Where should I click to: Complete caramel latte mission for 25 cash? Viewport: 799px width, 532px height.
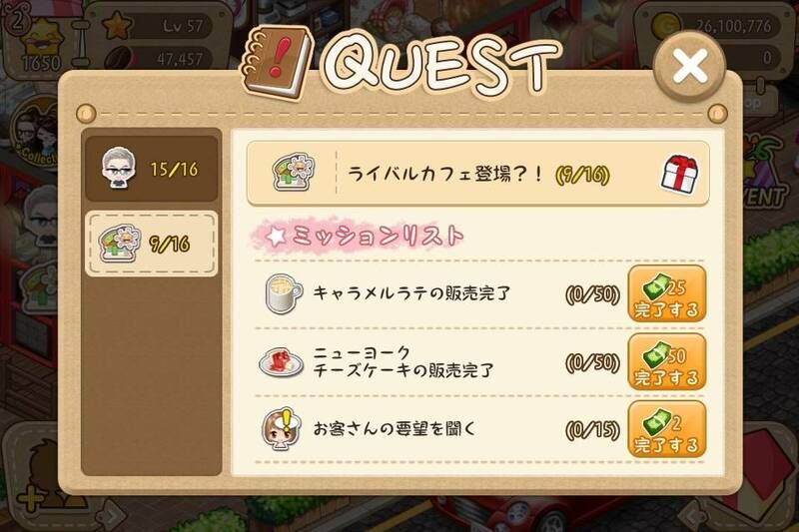(x=666, y=293)
